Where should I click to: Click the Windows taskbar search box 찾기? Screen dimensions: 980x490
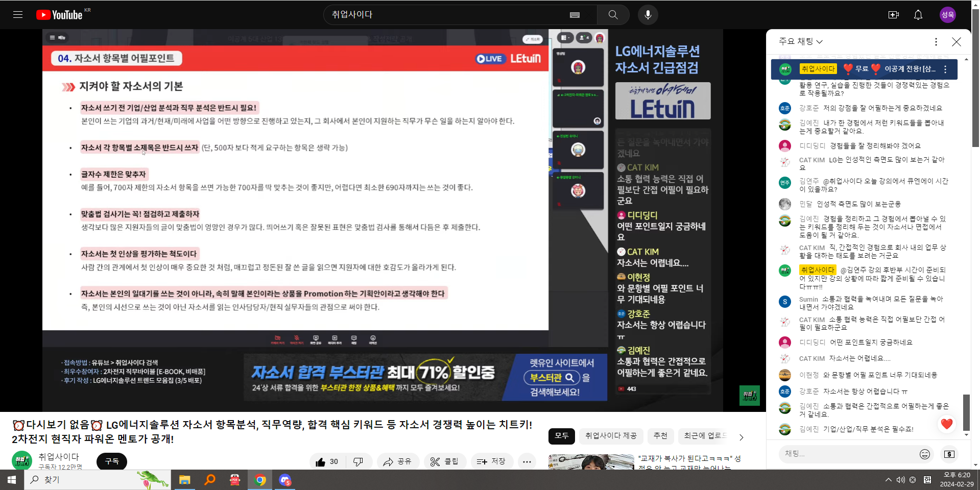point(97,480)
